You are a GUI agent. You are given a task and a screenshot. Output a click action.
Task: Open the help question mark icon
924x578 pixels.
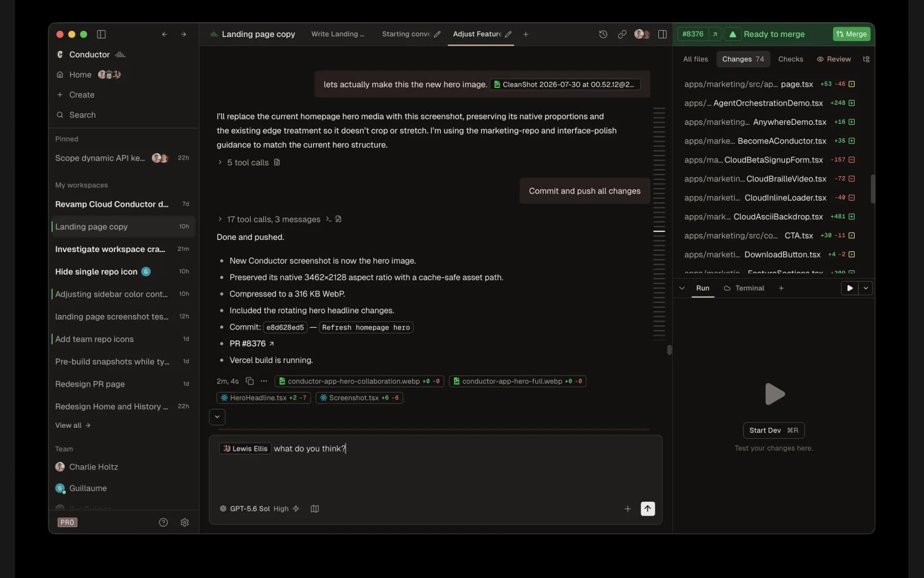click(163, 522)
